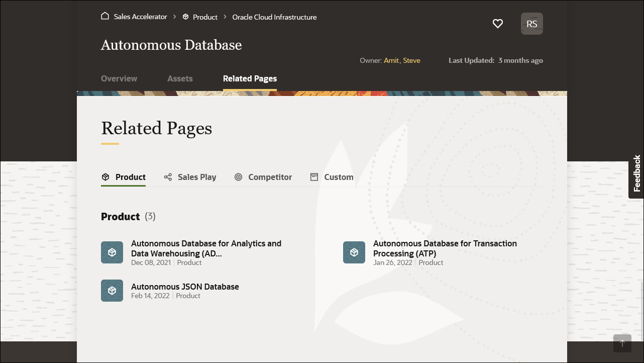Image resolution: width=644 pixels, height=363 pixels.
Task: Click the Custom page icon
Action: 314,177
